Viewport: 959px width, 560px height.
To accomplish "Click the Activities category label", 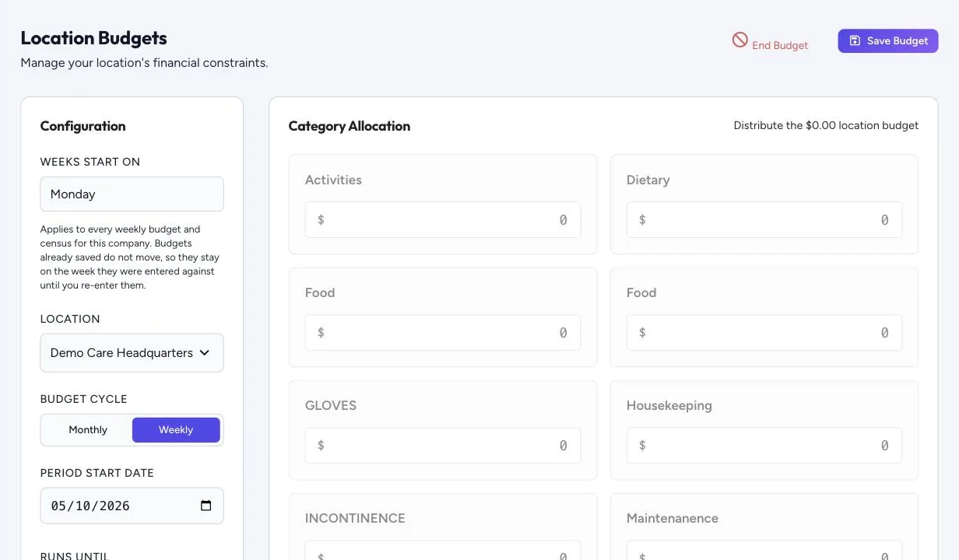I will coord(333,180).
